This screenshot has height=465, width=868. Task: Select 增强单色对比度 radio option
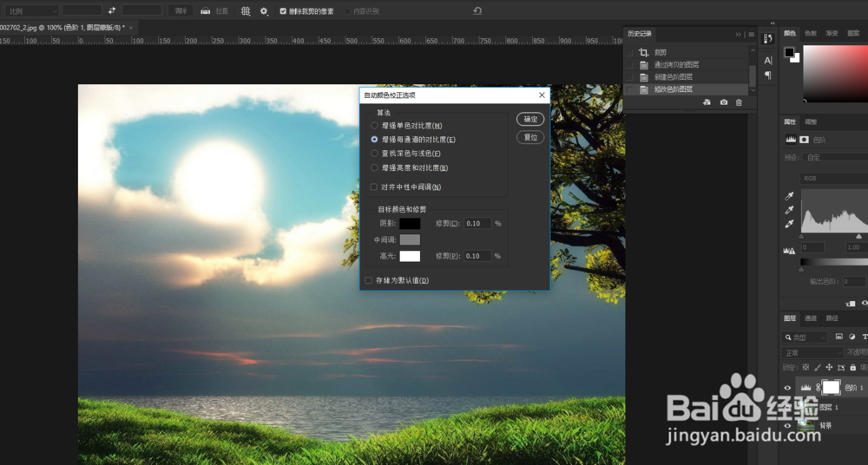(x=374, y=126)
